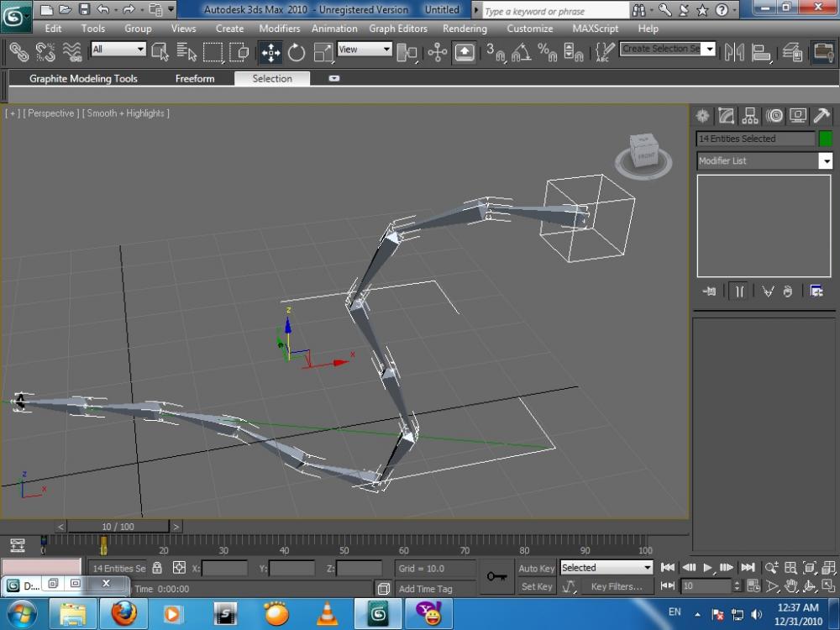This screenshot has width=840, height=630.
Task: Toggle the selection lock padlock
Action: coord(157,569)
